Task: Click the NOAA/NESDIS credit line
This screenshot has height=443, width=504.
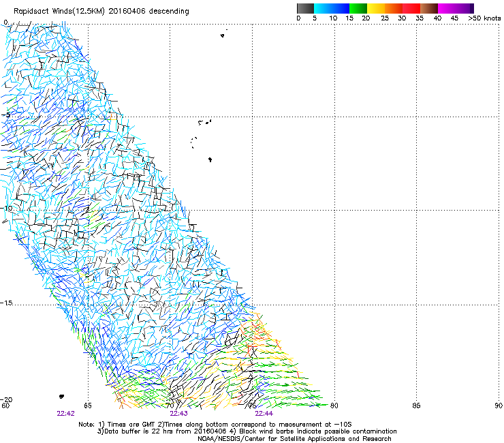Action: 294,439
